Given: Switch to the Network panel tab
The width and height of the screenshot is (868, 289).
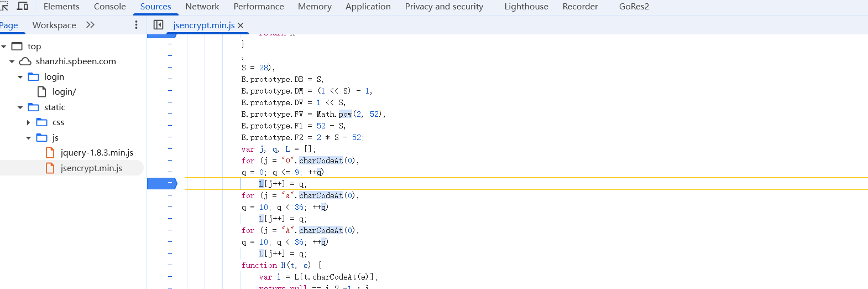Looking at the screenshot, I should pyautogui.click(x=202, y=7).
